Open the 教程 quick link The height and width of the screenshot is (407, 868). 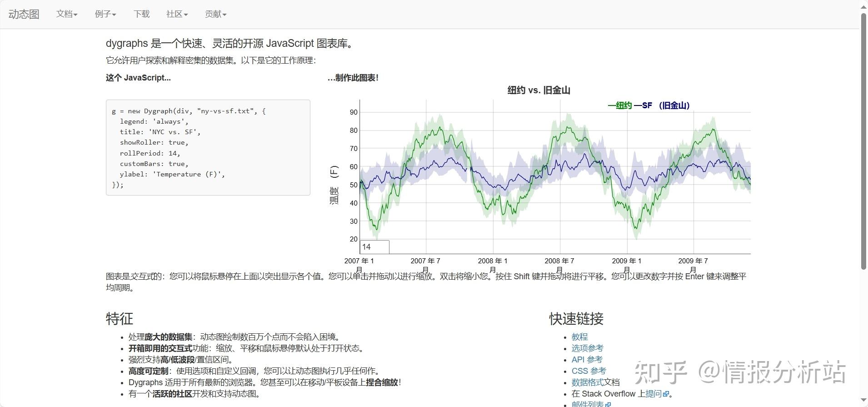click(x=579, y=337)
